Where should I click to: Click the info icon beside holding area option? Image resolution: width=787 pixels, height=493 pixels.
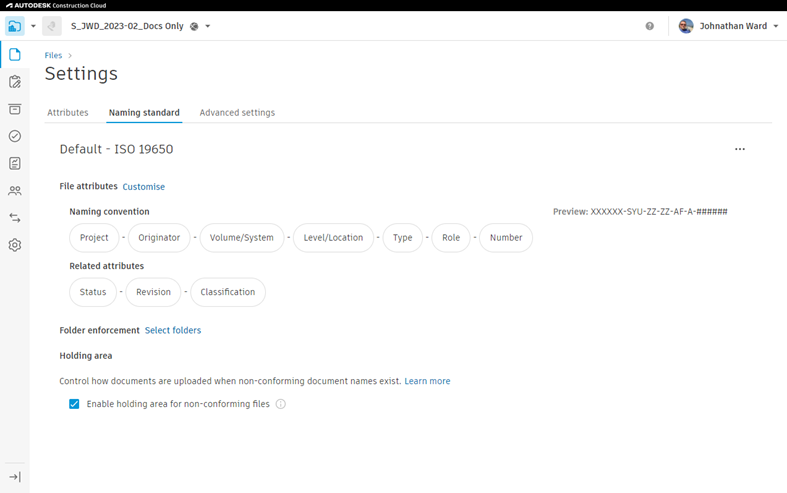(281, 404)
